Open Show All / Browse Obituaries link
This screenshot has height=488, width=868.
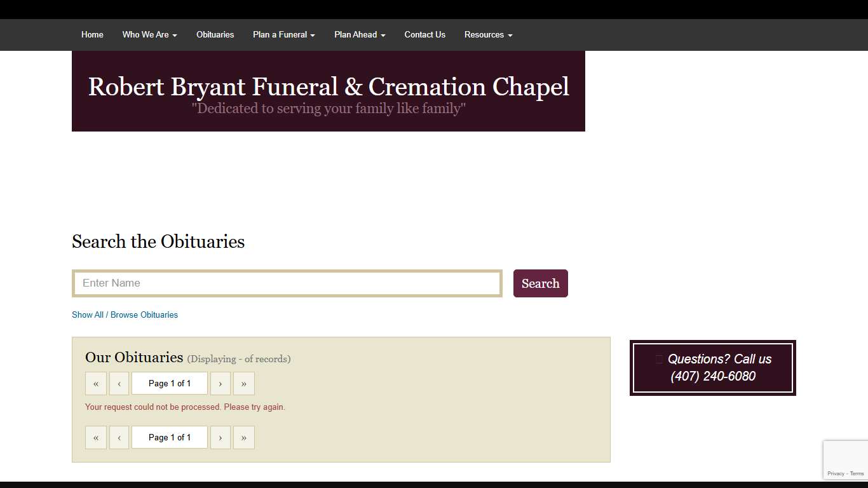click(x=125, y=315)
